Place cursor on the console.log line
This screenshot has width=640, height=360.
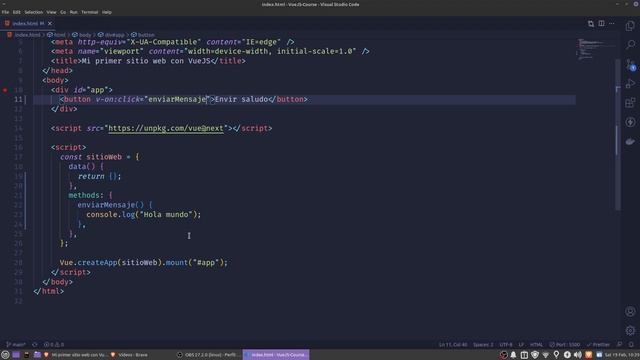143,215
